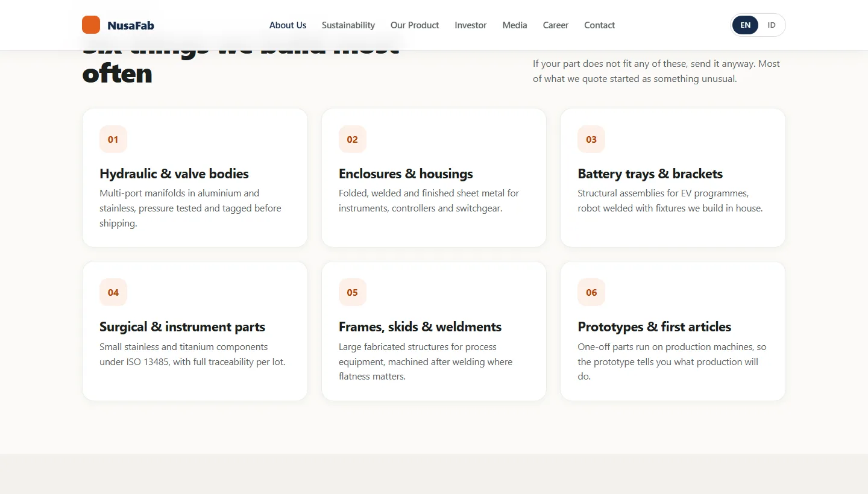
Task: Click the 04 number badge
Action: [113, 292]
